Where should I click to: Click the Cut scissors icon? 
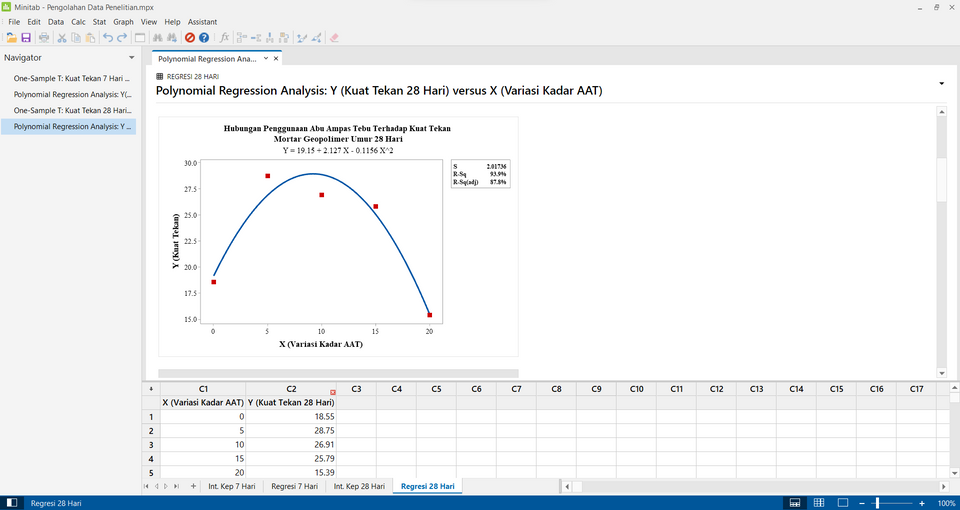[62, 38]
